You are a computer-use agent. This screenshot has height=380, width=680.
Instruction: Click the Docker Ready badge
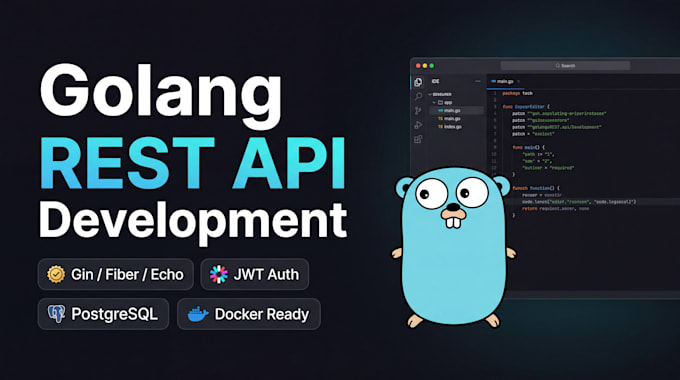(x=249, y=314)
